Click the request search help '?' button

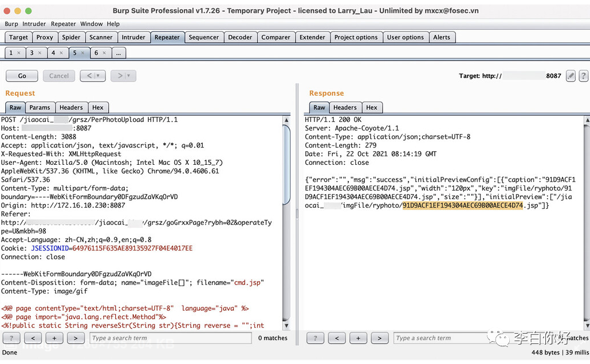11,338
